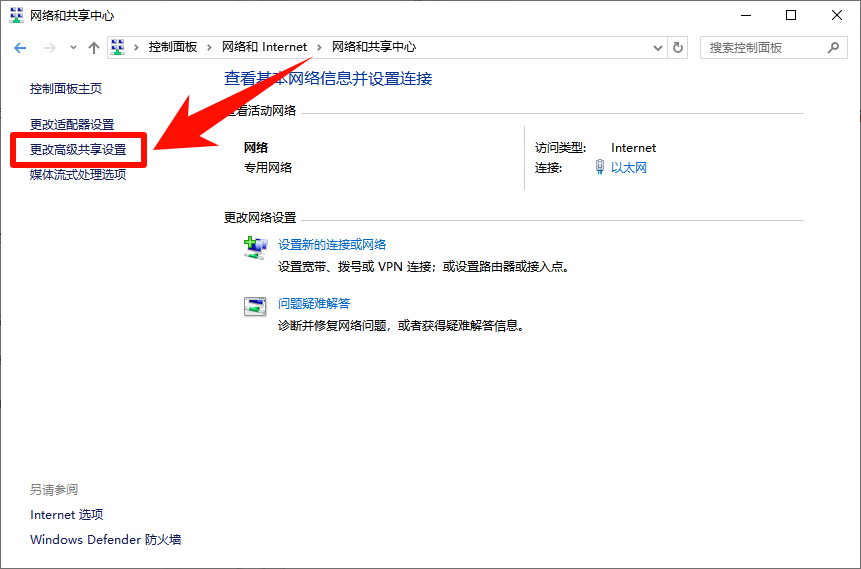This screenshot has width=861, height=569.
Task: Refresh the page with refresh button
Action: (x=678, y=48)
